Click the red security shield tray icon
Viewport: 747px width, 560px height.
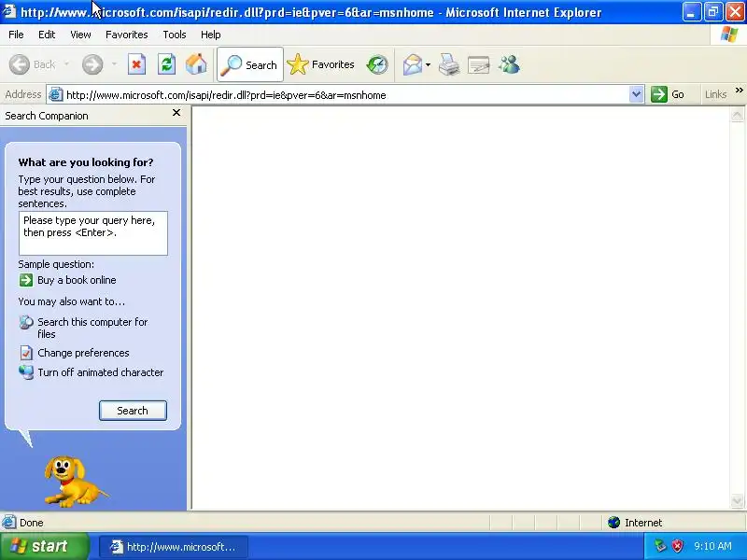pos(677,546)
